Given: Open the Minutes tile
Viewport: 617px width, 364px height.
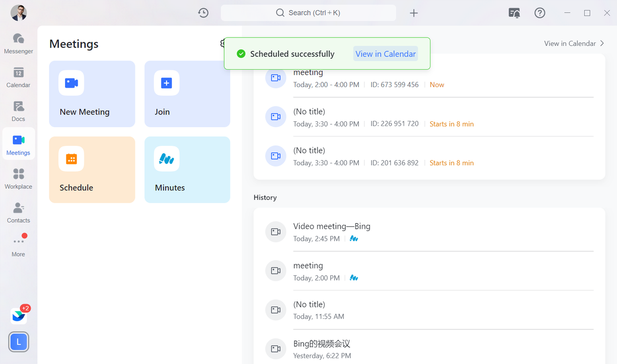Looking at the screenshot, I should point(187,169).
